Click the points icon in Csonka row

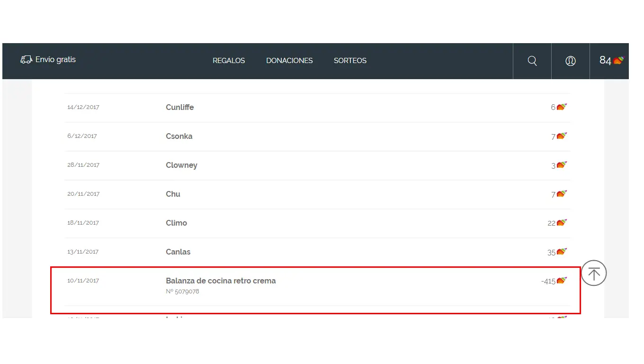(x=562, y=136)
